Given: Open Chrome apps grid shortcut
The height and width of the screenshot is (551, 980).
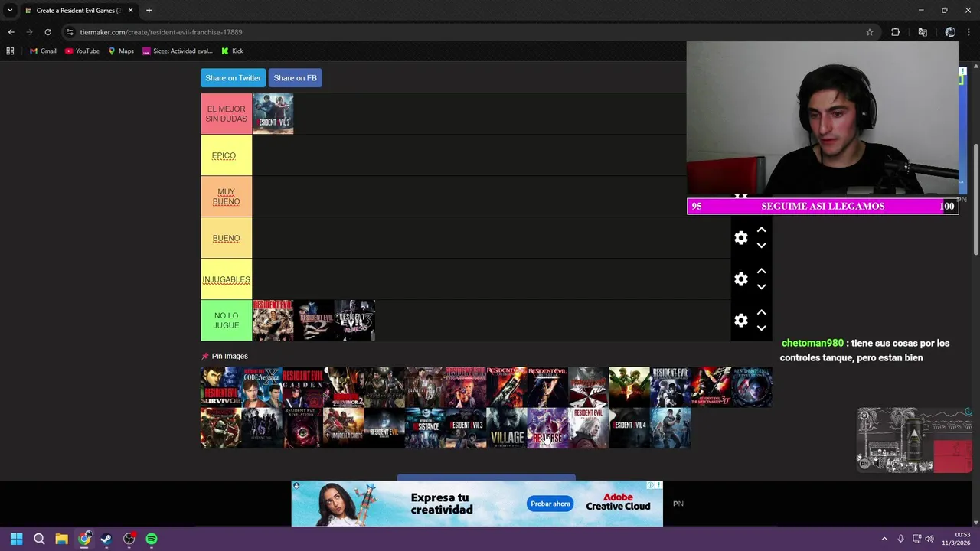Looking at the screenshot, I should pyautogui.click(x=10, y=51).
